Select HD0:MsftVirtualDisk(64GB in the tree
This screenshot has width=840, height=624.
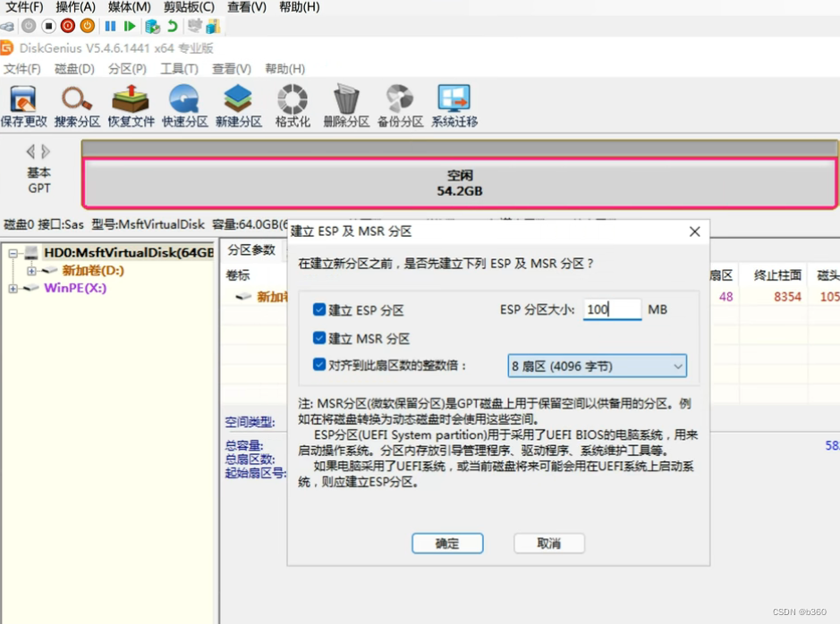pos(129,253)
